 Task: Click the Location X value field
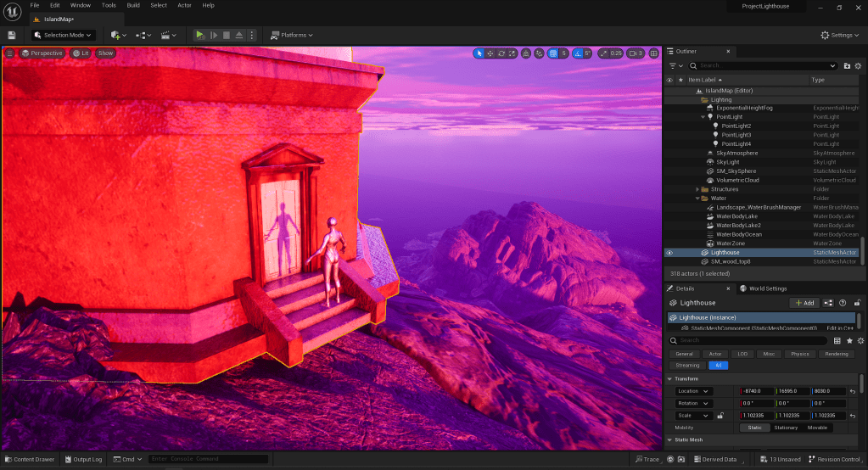755,391
